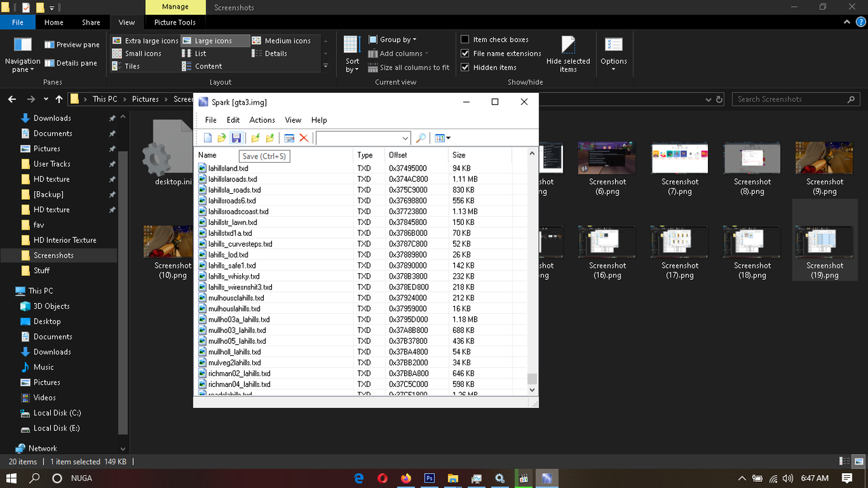Click the Export files icon in Spark toolbar
This screenshot has height=488, width=868.
(270, 138)
